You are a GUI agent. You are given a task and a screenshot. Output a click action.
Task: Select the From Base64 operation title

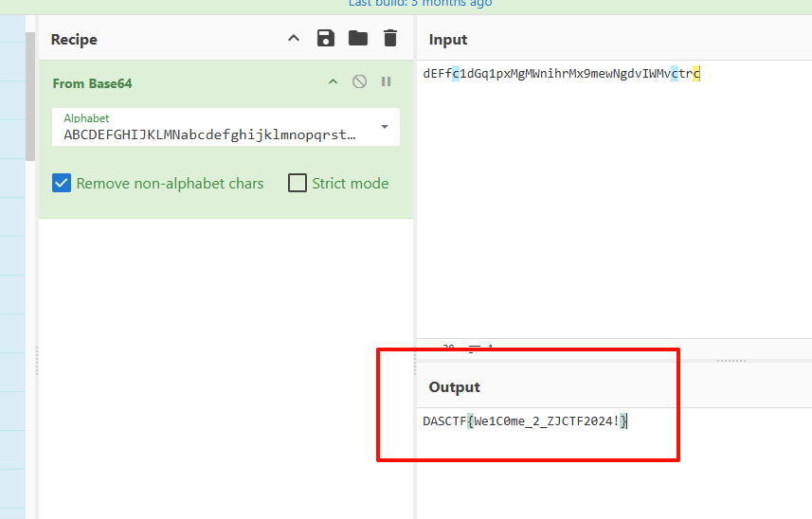(x=92, y=83)
